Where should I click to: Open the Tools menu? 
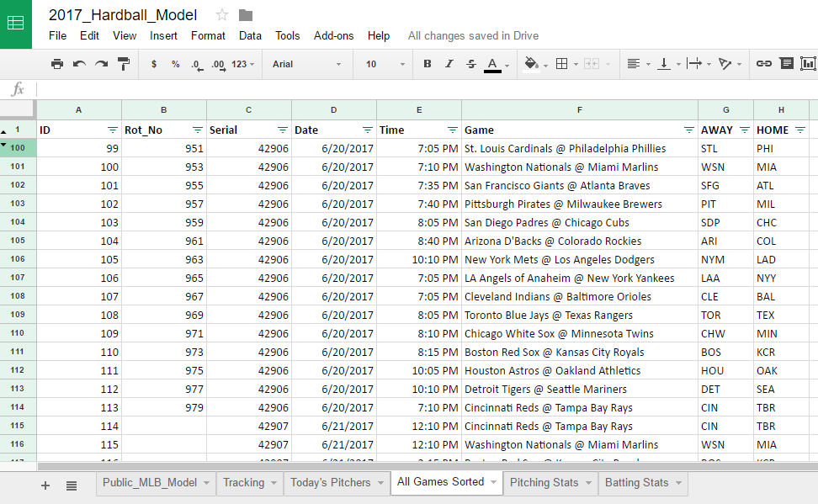click(x=288, y=35)
